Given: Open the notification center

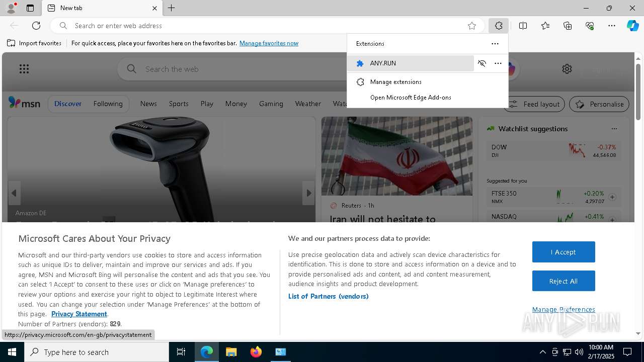Looking at the screenshot, I should (627, 352).
